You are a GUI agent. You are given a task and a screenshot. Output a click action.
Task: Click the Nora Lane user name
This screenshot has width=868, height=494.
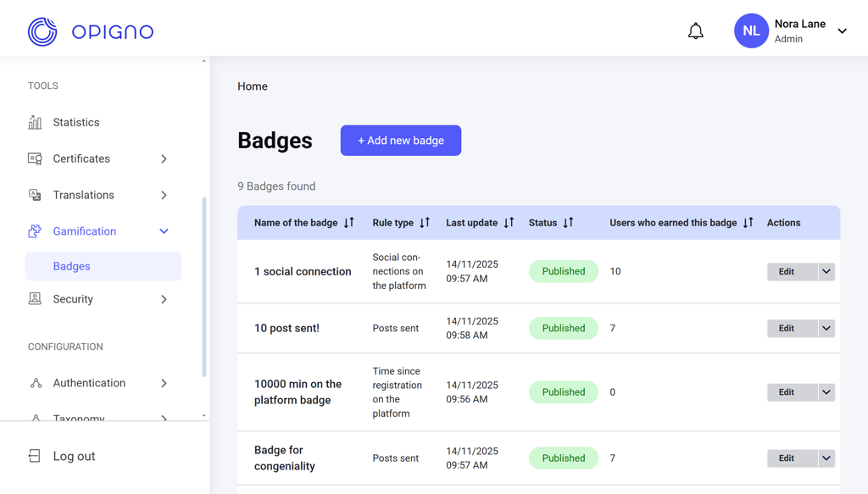tap(800, 24)
